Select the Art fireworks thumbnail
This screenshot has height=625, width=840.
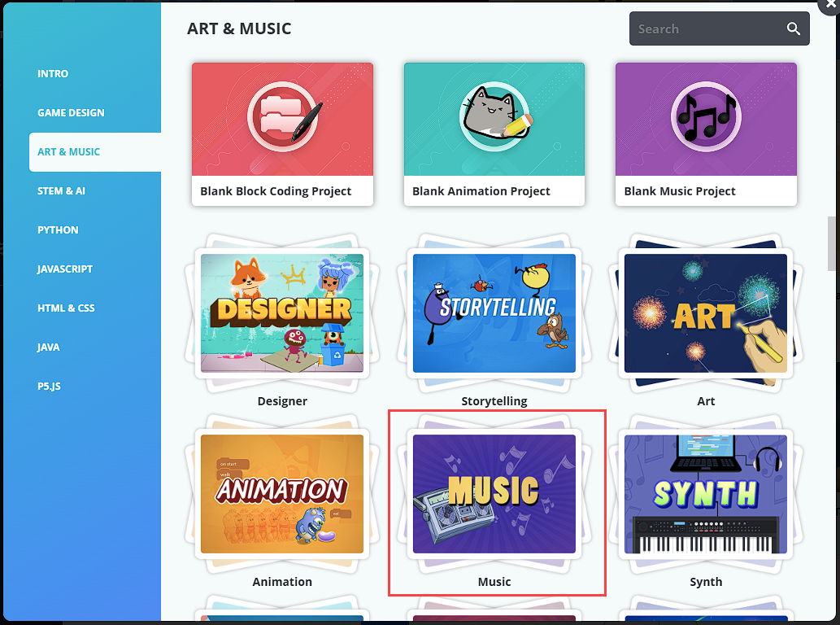tap(706, 313)
